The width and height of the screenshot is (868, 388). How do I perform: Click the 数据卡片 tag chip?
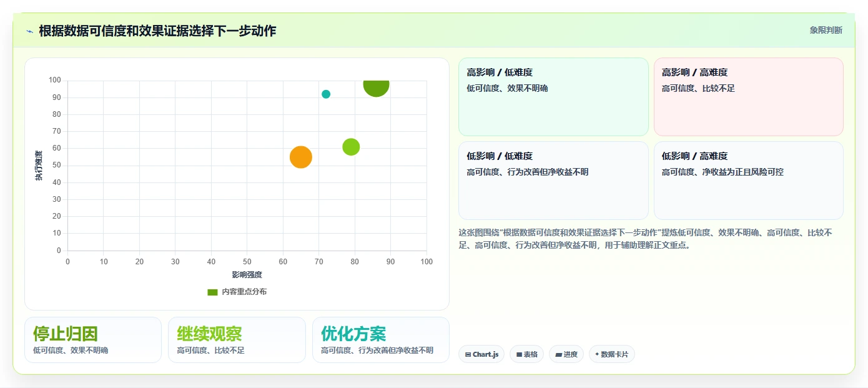pos(612,354)
